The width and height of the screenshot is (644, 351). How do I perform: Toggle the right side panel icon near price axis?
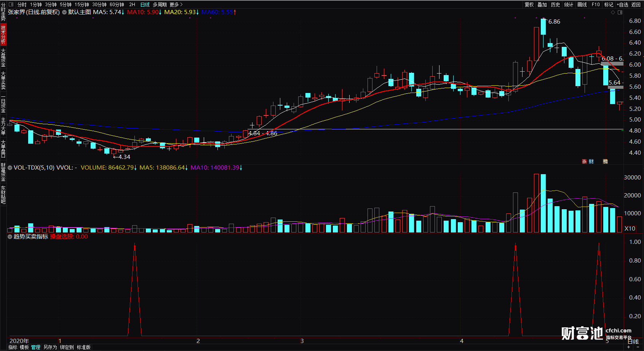[x=620, y=13]
